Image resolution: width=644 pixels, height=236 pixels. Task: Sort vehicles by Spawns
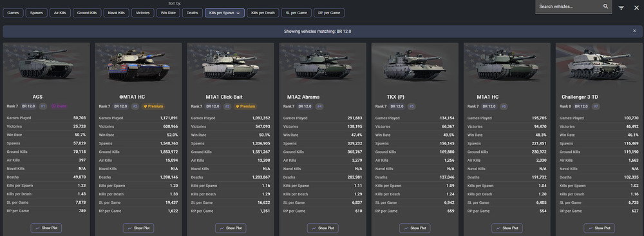pyautogui.click(x=37, y=13)
